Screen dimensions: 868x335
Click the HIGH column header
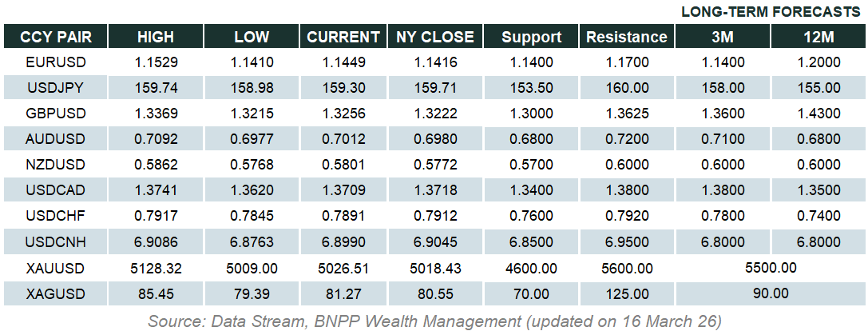point(156,37)
